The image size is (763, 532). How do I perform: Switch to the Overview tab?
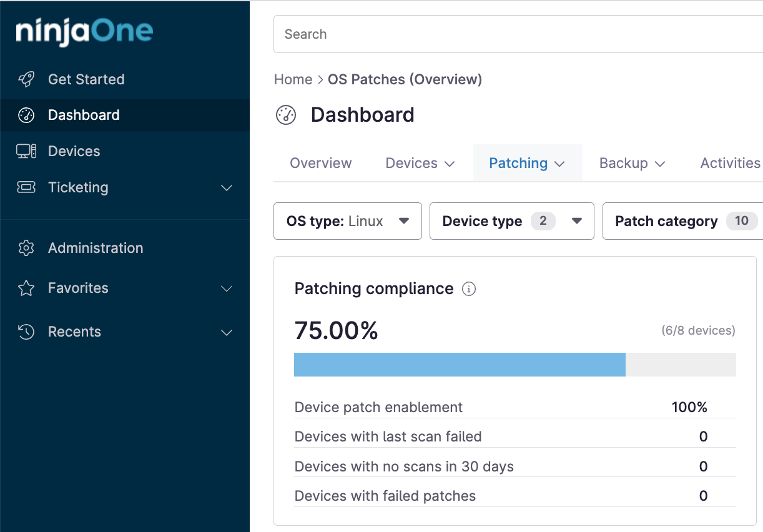coord(321,163)
